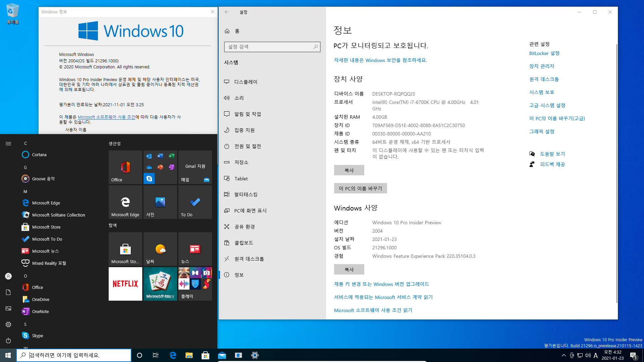
Task: Open Settings gear in Start sidebar
Action: (x=8, y=324)
